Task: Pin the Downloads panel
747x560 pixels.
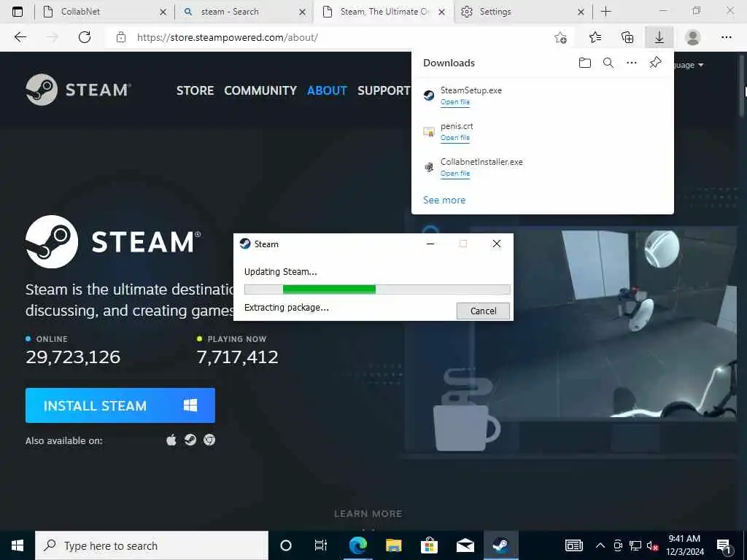Action: click(x=655, y=63)
